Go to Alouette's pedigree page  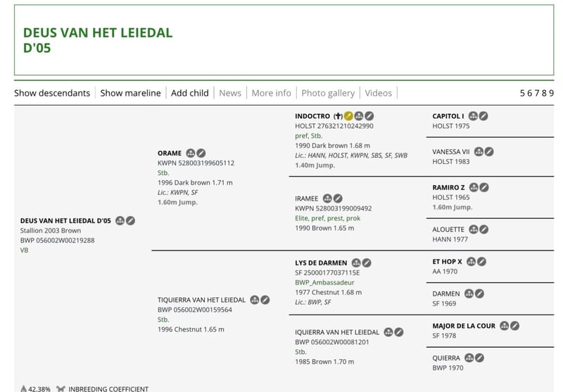coord(448,229)
